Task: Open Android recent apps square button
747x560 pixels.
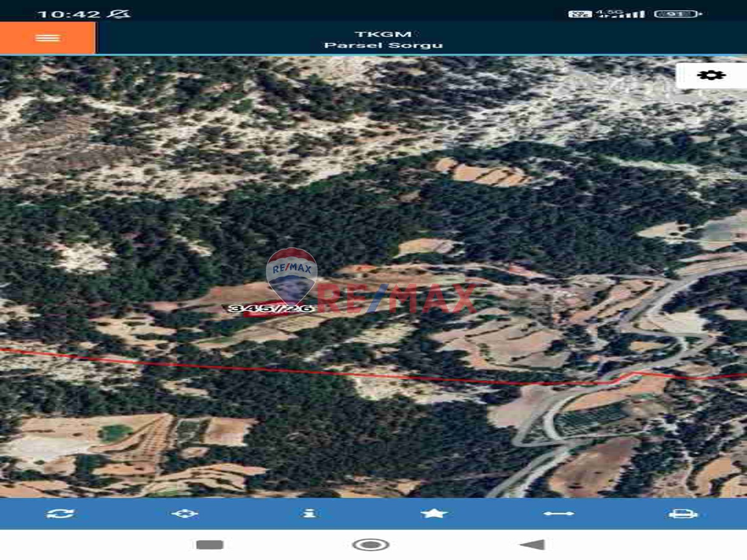Action: click(x=210, y=545)
